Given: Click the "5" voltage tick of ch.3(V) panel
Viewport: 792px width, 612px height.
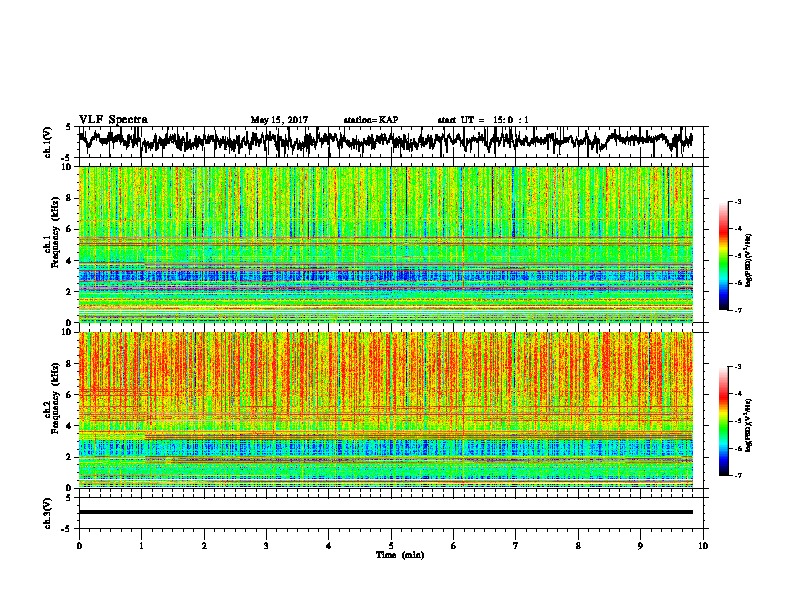Looking at the screenshot, I should click(69, 498).
